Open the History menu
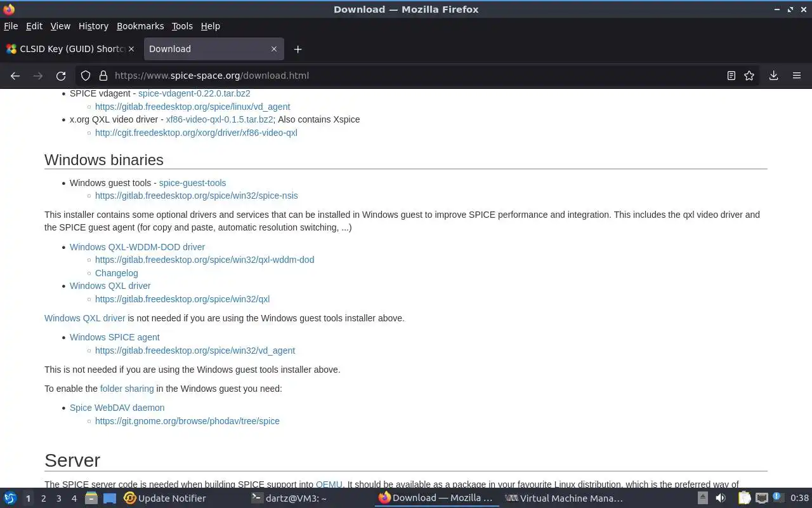The width and height of the screenshot is (812, 508). pos(93,26)
